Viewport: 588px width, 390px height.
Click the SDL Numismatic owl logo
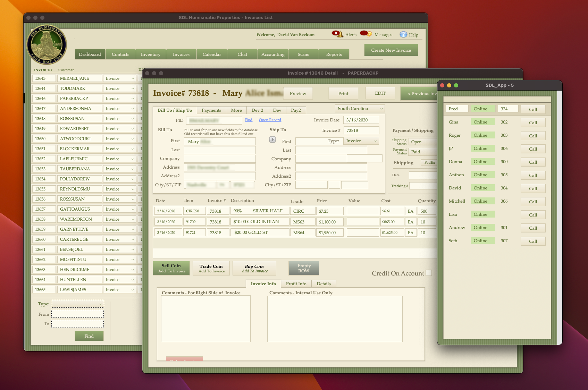point(47,45)
